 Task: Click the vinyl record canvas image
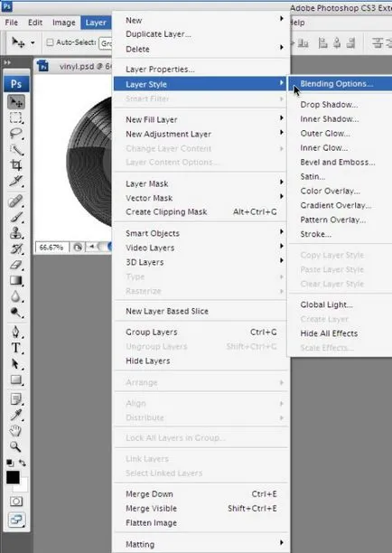pyautogui.click(x=90, y=163)
